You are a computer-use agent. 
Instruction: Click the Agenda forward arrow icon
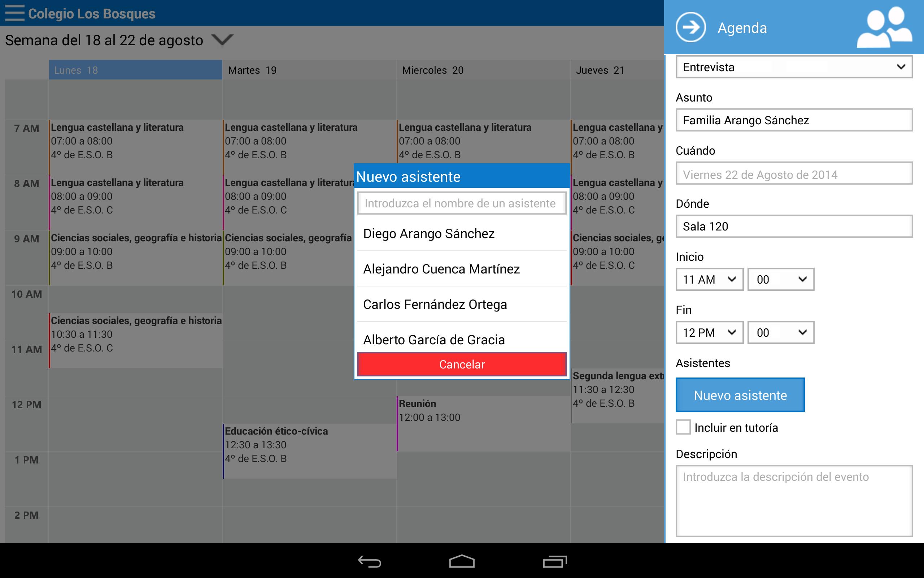click(x=690, y=27)
